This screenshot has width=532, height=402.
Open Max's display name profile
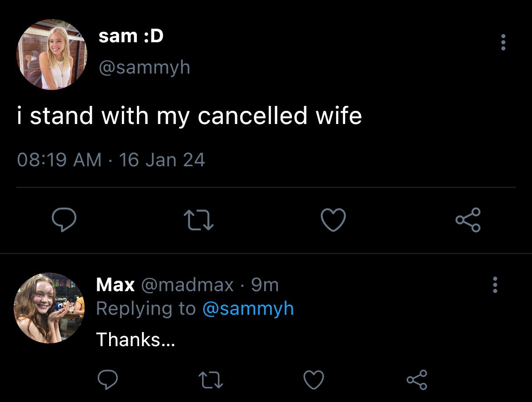115,285
